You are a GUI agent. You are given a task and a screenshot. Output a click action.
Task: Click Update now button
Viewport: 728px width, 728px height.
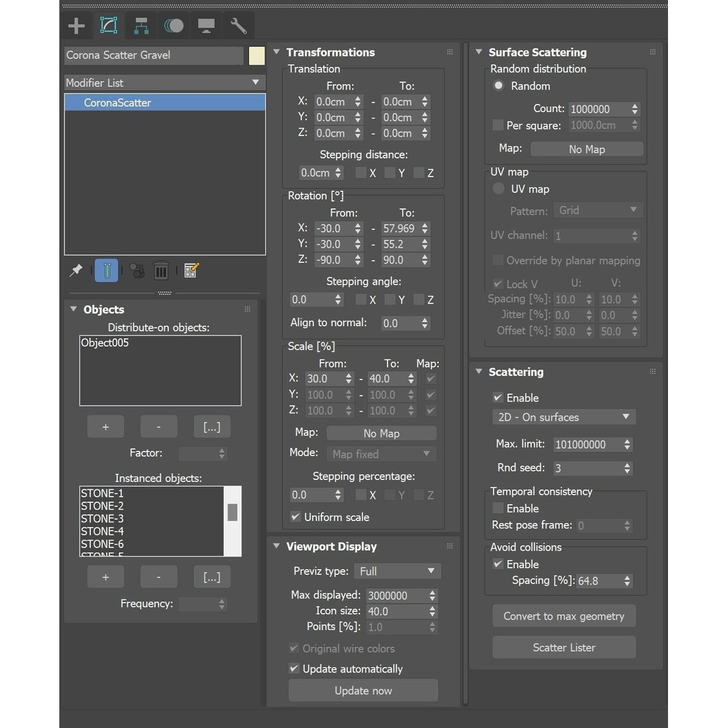(363, 690)
